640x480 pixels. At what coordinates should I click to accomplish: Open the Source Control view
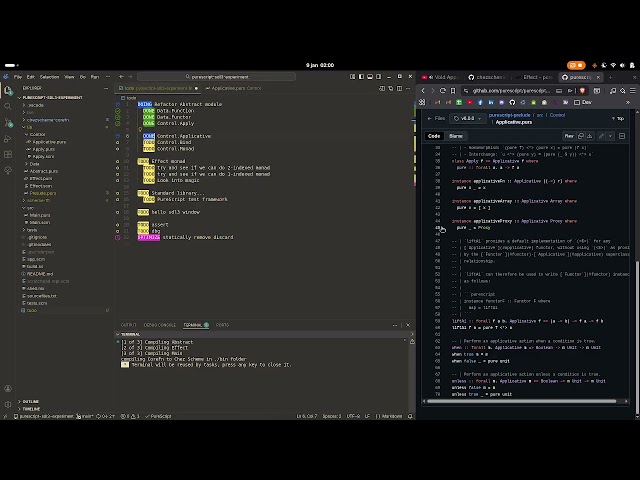click(x=8, y=122)
